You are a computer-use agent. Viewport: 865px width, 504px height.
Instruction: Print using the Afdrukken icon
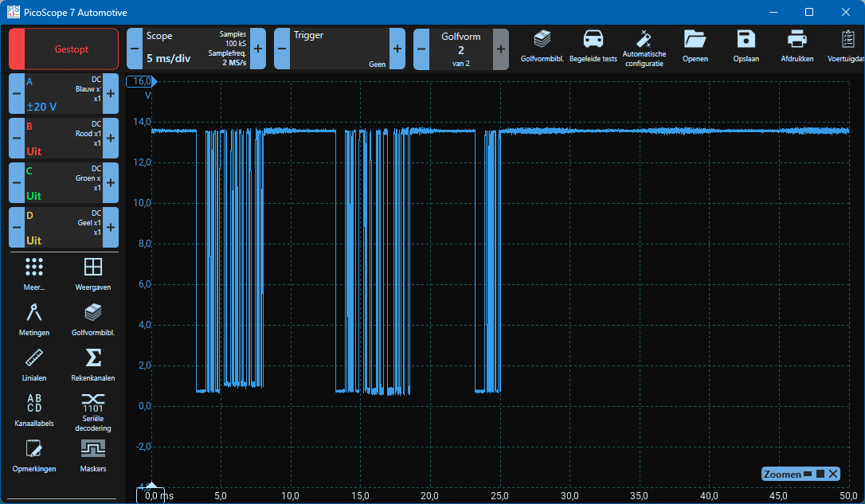(797, 45)
